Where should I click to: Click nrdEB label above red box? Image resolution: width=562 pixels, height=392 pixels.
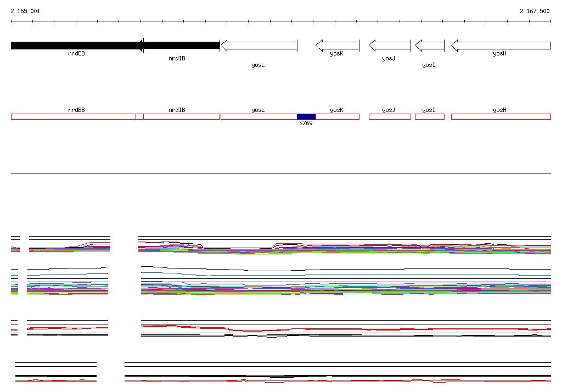click(76, 110)
